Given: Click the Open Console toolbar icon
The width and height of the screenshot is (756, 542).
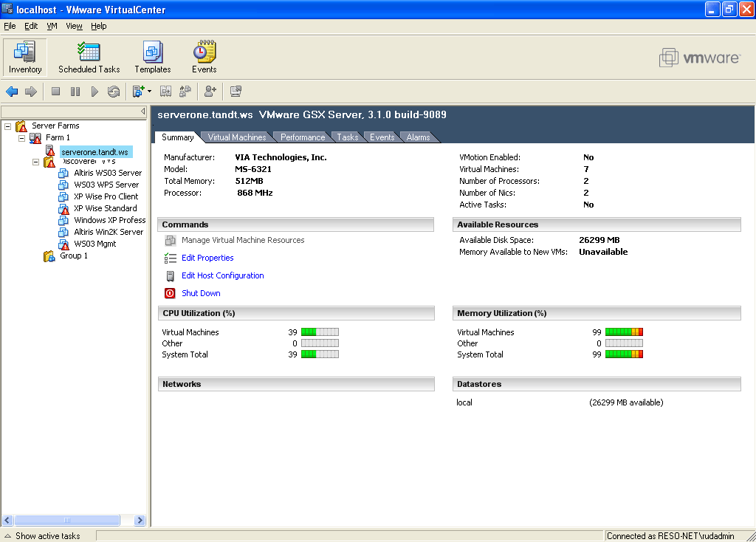Looking at the screenshot, I should (x=236, y=92).
